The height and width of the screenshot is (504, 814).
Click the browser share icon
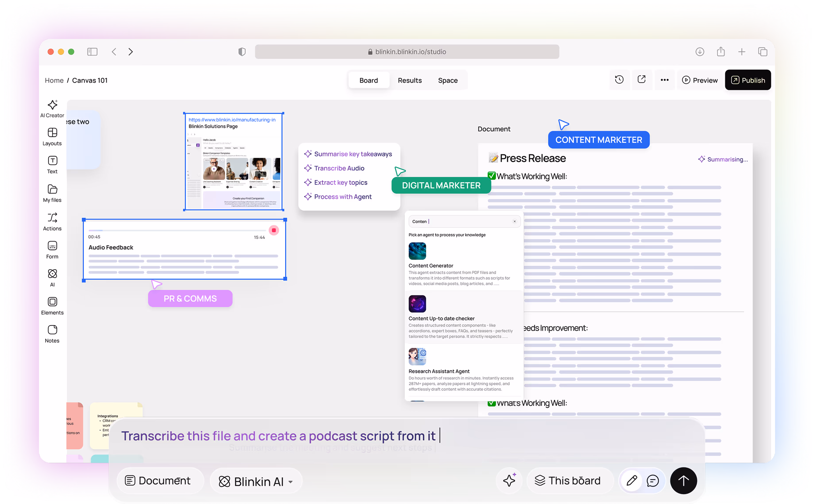[x=721, y=51]
